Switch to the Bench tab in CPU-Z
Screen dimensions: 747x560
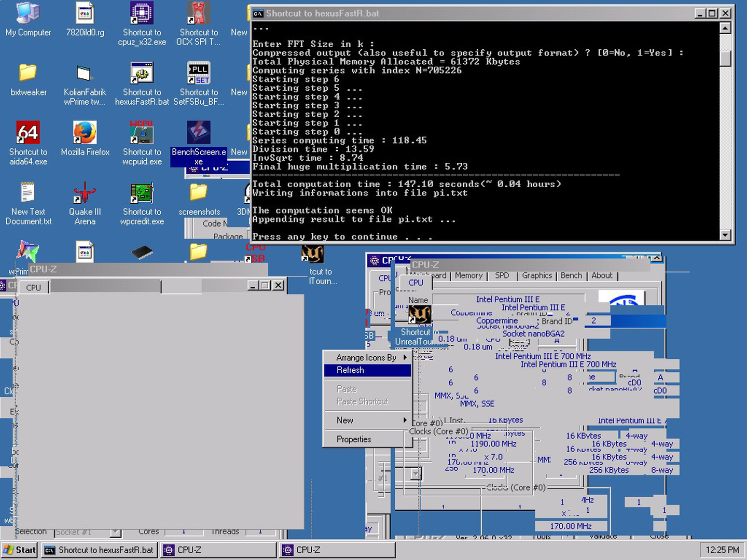(571, 276)
